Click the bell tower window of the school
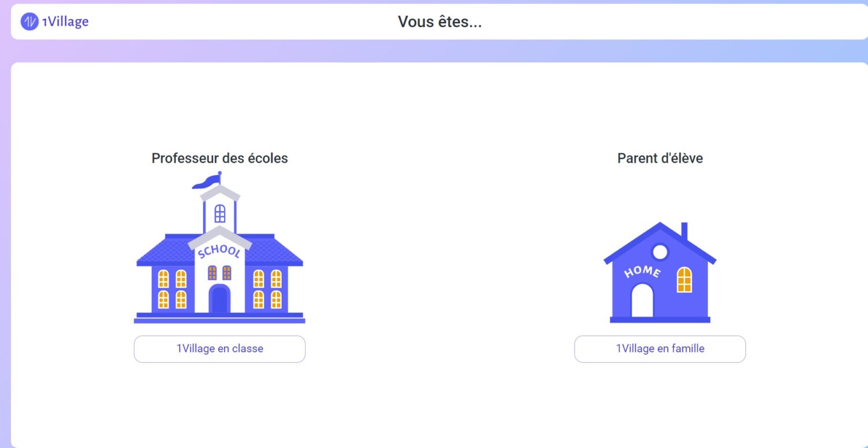This screenshot has height=448, width=868. [220, 214]
